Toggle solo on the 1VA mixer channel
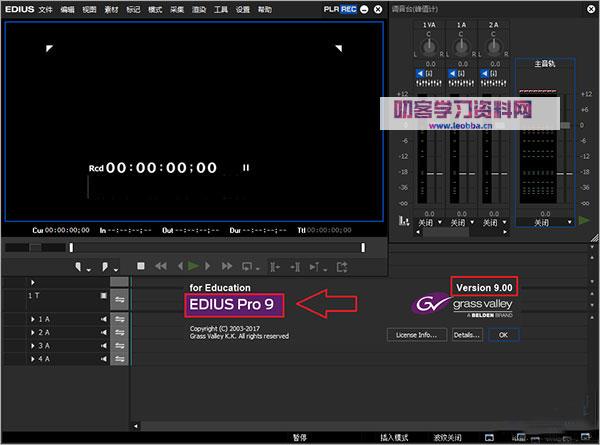The image size is (600, 445). click(429, 73)
